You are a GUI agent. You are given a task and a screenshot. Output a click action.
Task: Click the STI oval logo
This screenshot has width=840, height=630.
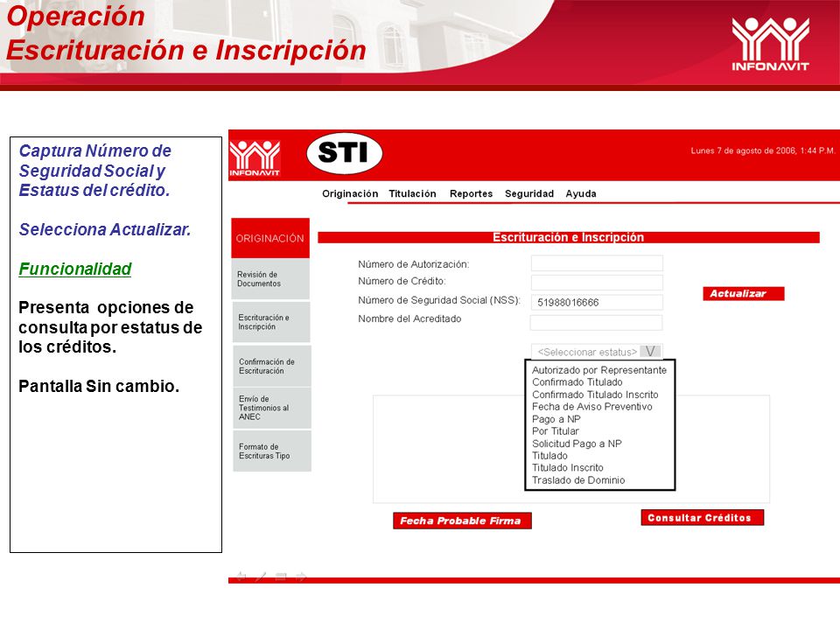tap(345, 153)
